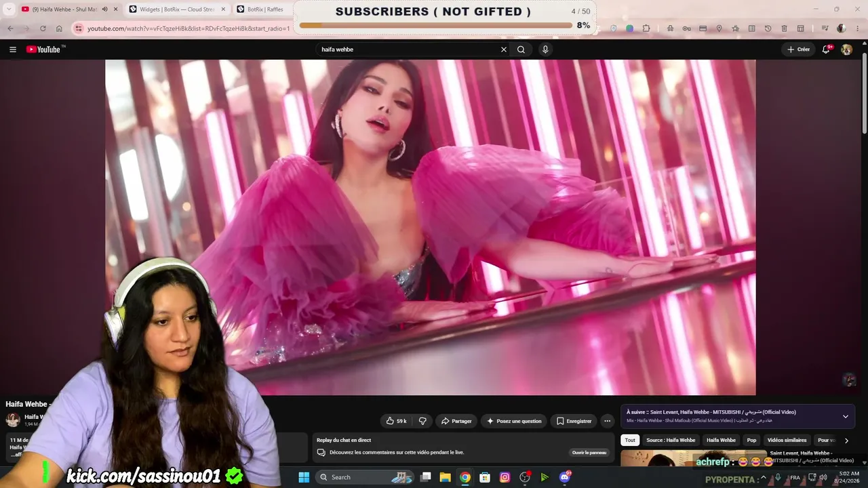
Task: Open Chrome from the taskbar
Action: [x=465, y=477]
